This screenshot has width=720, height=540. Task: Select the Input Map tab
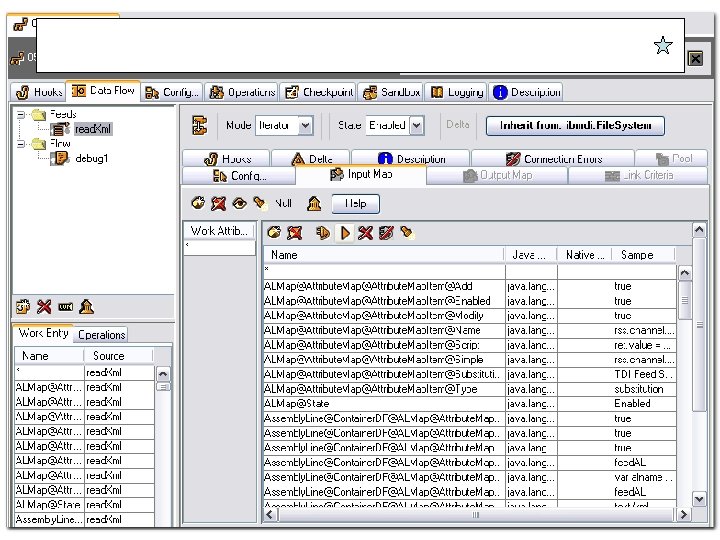coord(361,174)
